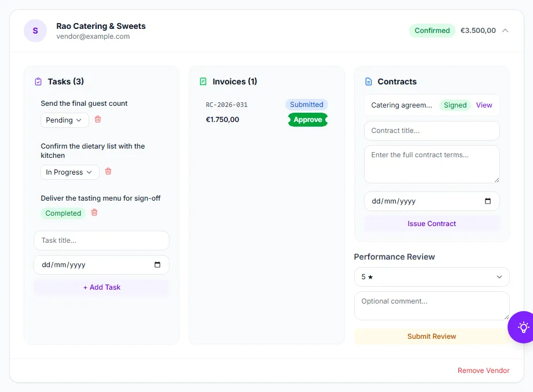The image size is (533, 392).
Task: Approve invoice RC-2026-031
Action: point(308,120)
